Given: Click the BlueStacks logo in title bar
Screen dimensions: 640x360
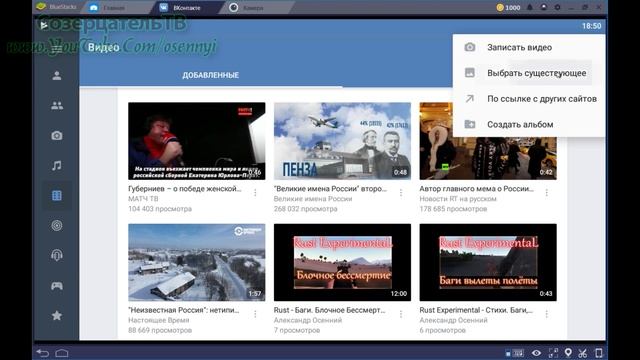Looking at the screenshot, I should click(41, 7).
